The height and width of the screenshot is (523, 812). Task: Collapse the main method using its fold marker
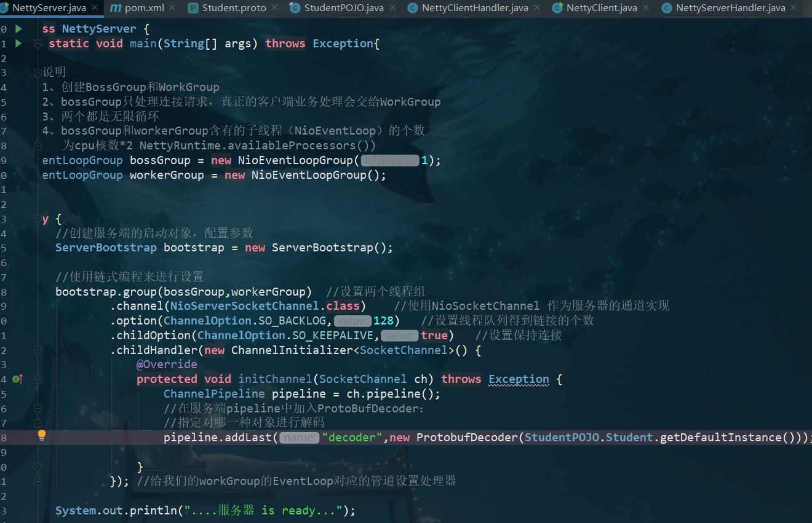point(38,44)
